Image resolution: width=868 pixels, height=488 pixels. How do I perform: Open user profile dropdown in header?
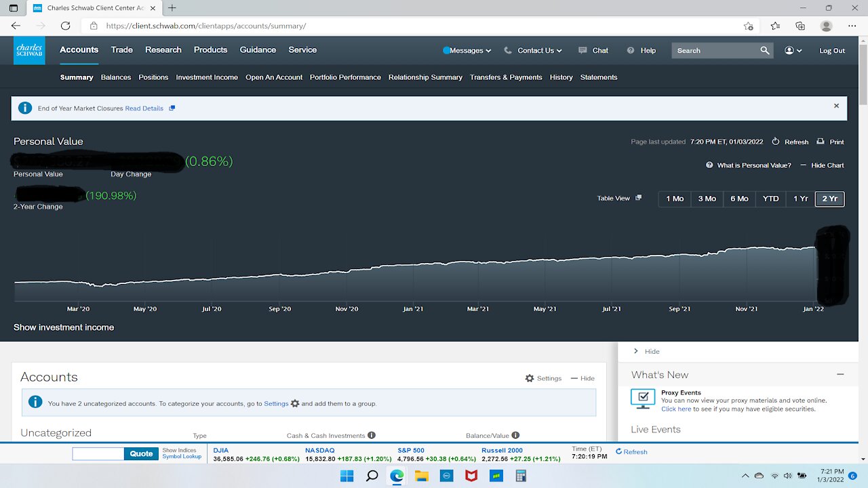[793, 50]
